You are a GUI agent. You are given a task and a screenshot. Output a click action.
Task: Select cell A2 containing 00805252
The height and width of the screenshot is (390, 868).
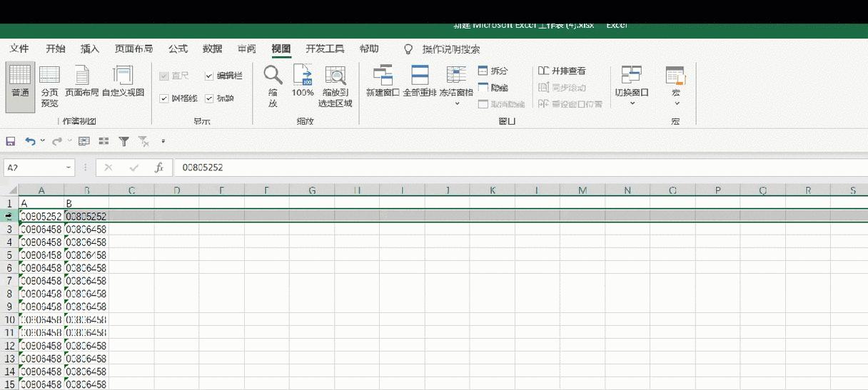tap(41, 216)
